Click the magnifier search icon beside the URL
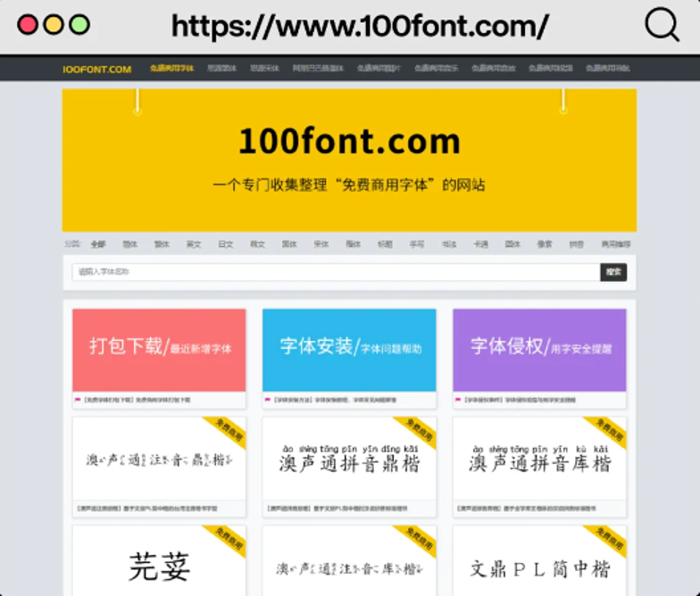 pos(662,25)
